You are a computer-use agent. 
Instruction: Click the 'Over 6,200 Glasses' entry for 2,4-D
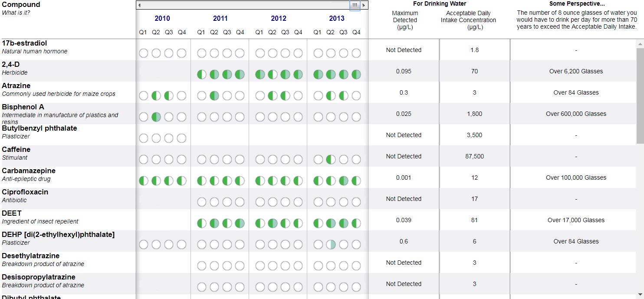[x=576, y=71]
